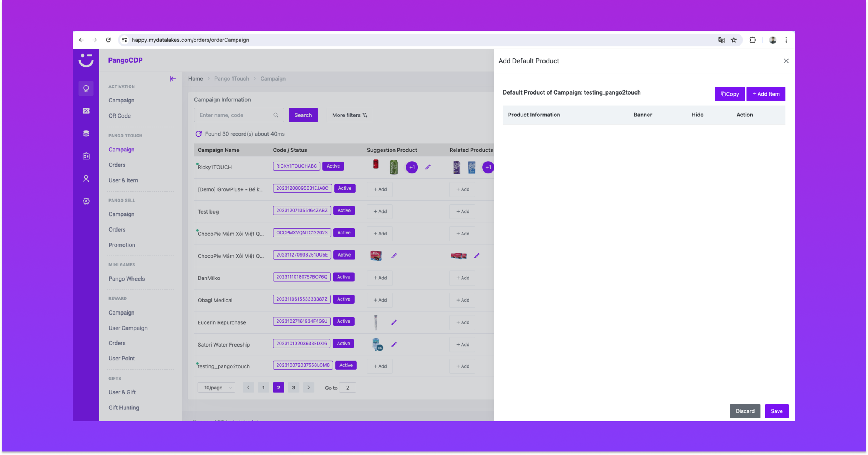Expand the More filters options
Viewport: 868px width, 455px height.
tap(350, 115)
